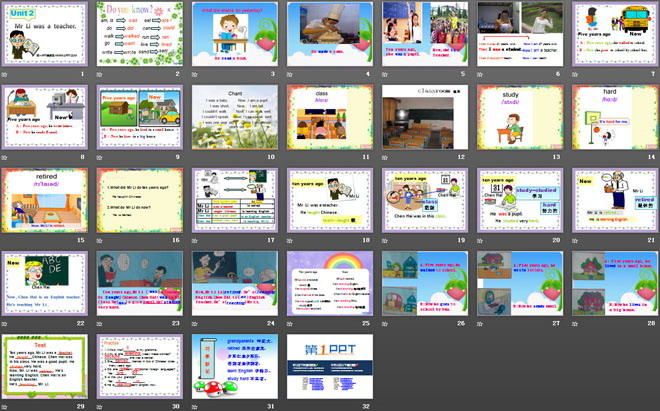
Task: Select slide 3 boy reading a book
Action: point(235,34)
